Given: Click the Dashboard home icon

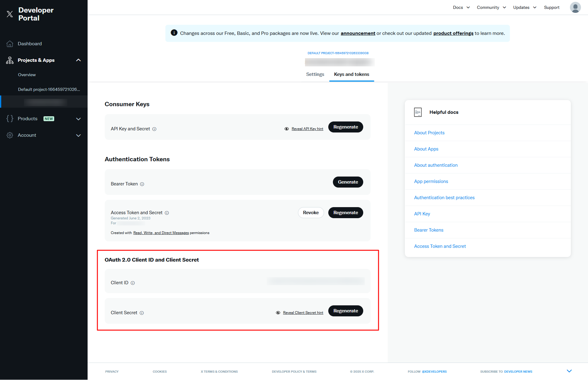Looking at the screenshot, I should (x=10, y=44).
